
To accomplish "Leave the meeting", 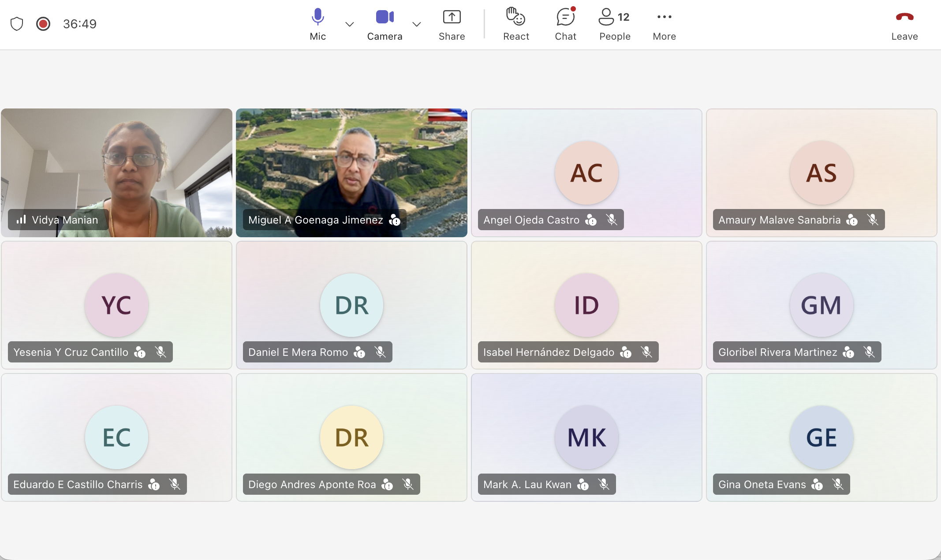I will pos(904,24).
